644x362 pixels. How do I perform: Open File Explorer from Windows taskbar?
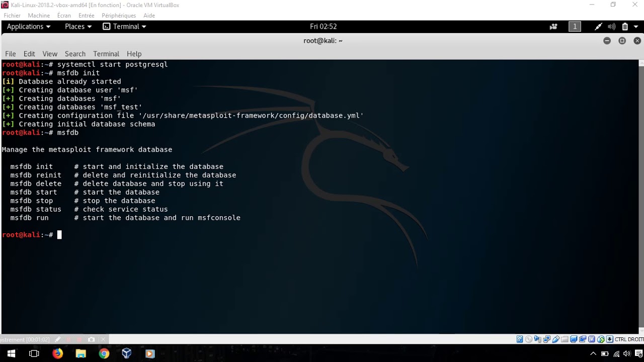[x=80, y=353]
